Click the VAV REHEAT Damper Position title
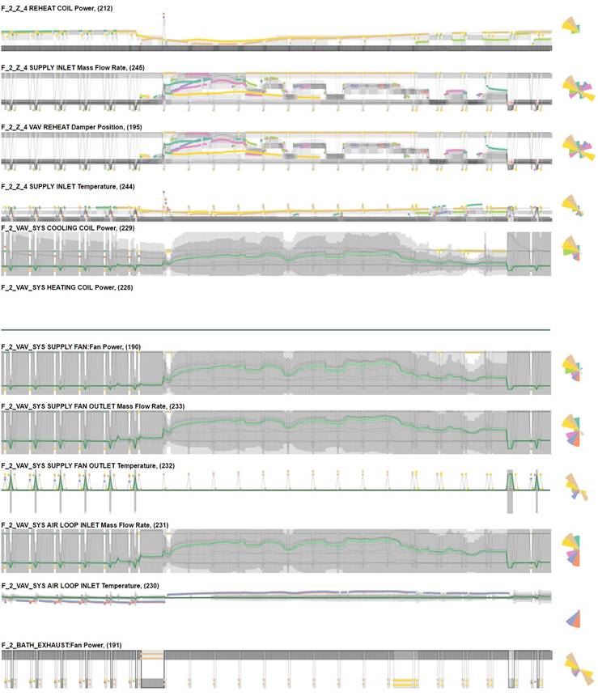 (x=80, y=127)
